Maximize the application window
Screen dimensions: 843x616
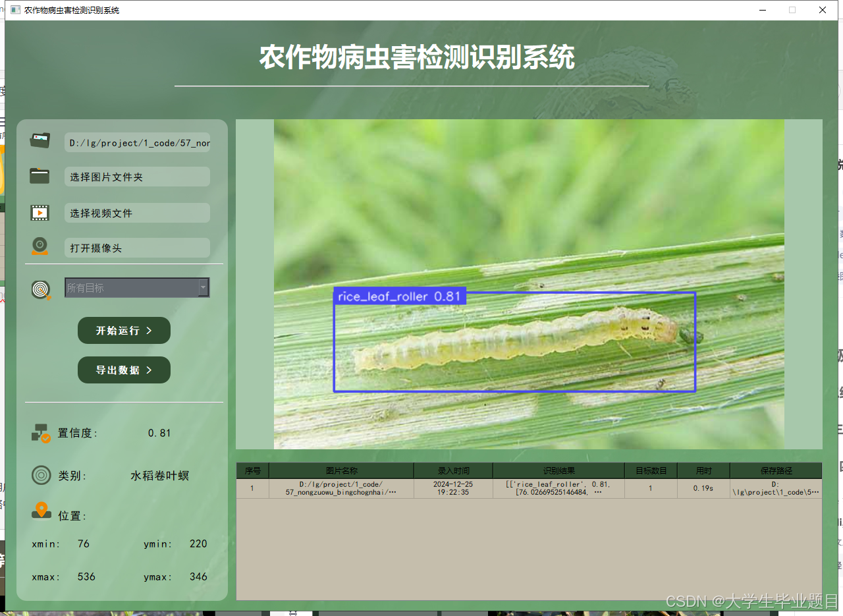tap(792, 10)
